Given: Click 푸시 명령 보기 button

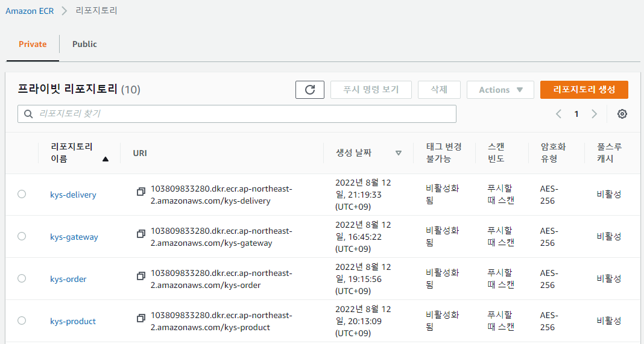Looking at the screenshot, I should (371, 90).
